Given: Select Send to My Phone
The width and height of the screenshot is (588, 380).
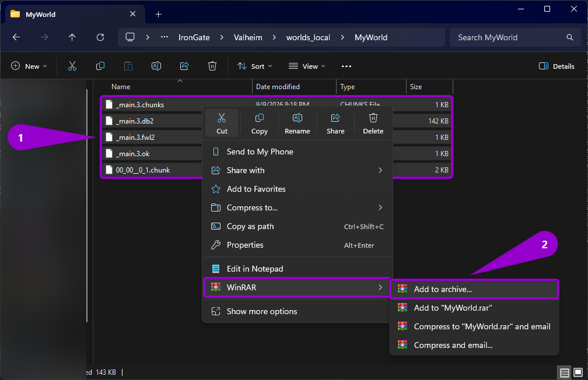Looking at the screenshot, I should click(297, 152).
